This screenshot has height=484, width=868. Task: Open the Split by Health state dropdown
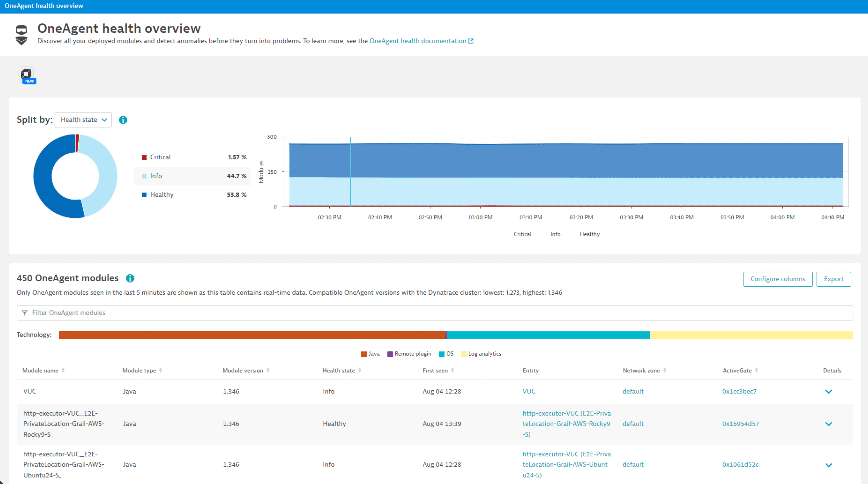point(83,120)
